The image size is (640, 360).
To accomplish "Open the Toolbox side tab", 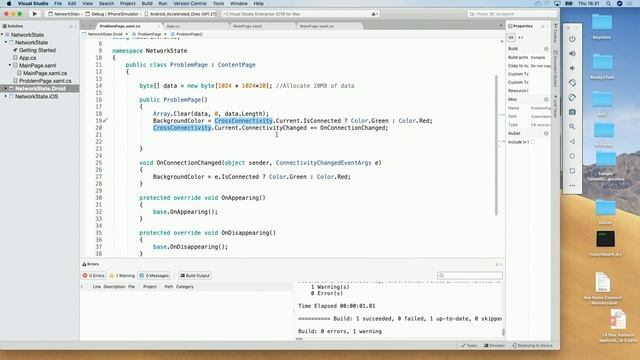I will click(x=556, y=34).
